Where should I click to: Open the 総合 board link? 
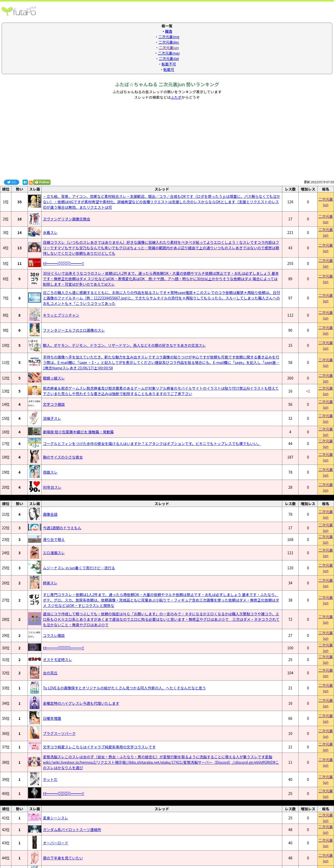tap(169, 31)
